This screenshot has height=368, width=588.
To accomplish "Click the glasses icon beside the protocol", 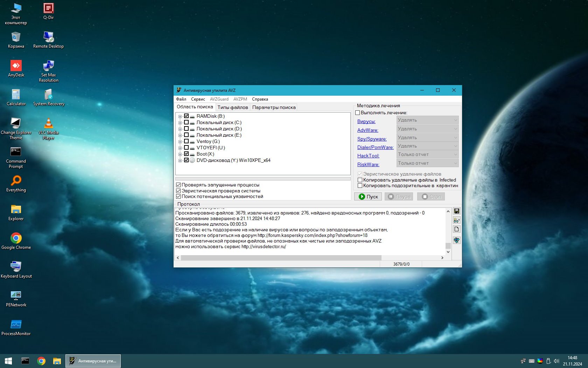I will [x=456, y=220].
